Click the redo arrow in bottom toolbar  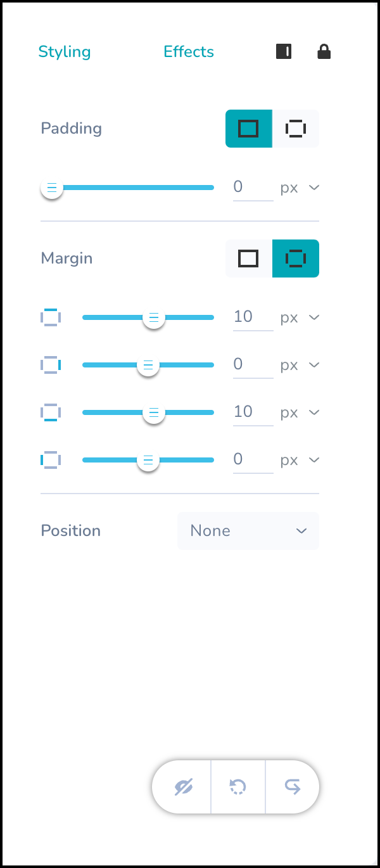coord(293,787)
